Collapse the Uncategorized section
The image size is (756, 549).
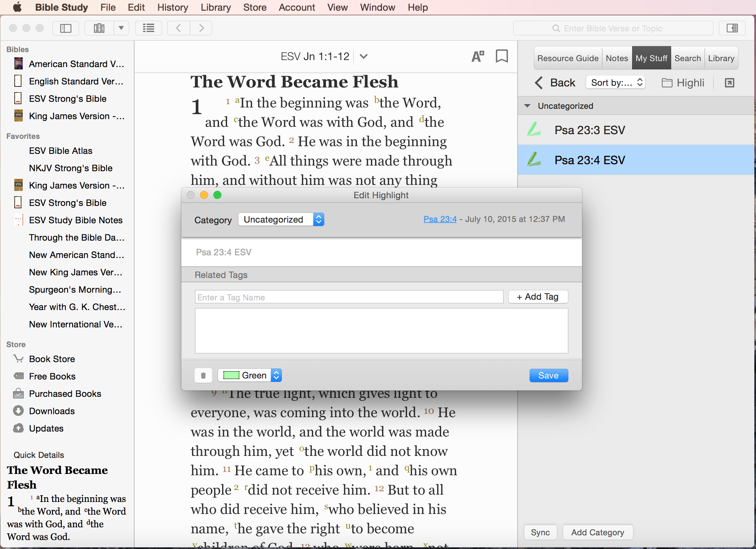point(527,106)
